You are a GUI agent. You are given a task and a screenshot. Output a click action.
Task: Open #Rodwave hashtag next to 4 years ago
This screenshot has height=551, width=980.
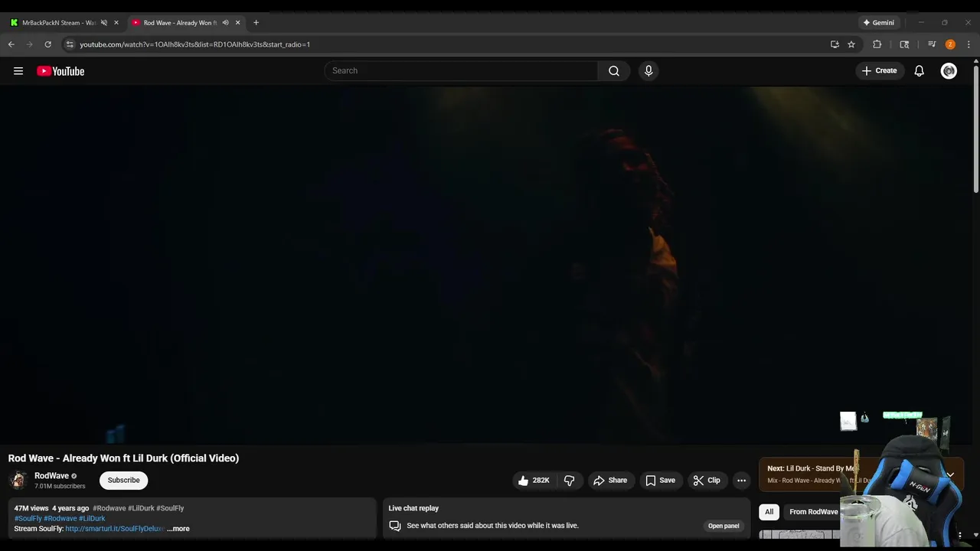point(109,508)
